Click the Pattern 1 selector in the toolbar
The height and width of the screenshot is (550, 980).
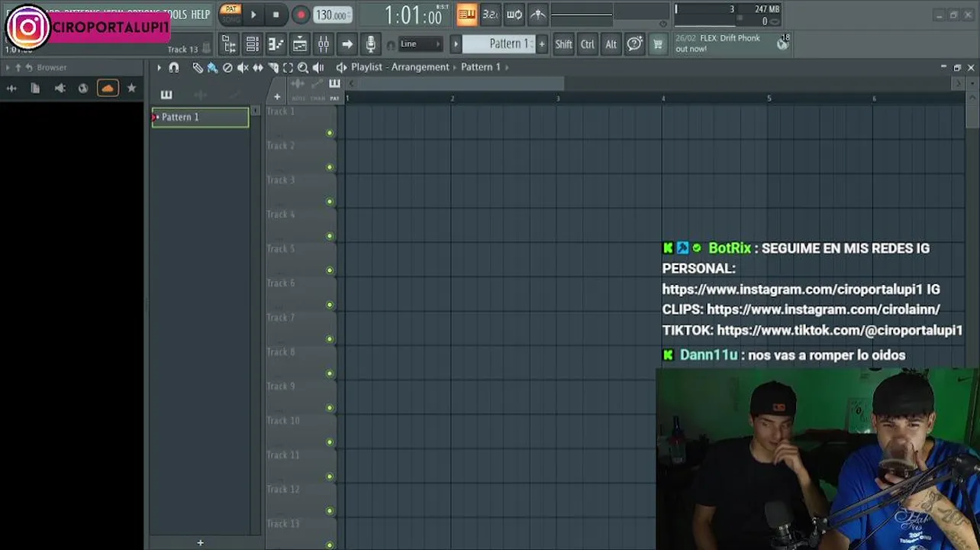click(x=499, y=44)
